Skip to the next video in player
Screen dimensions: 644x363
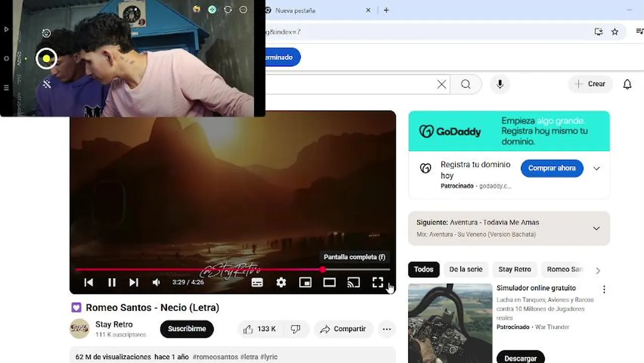tap(134, 282)
